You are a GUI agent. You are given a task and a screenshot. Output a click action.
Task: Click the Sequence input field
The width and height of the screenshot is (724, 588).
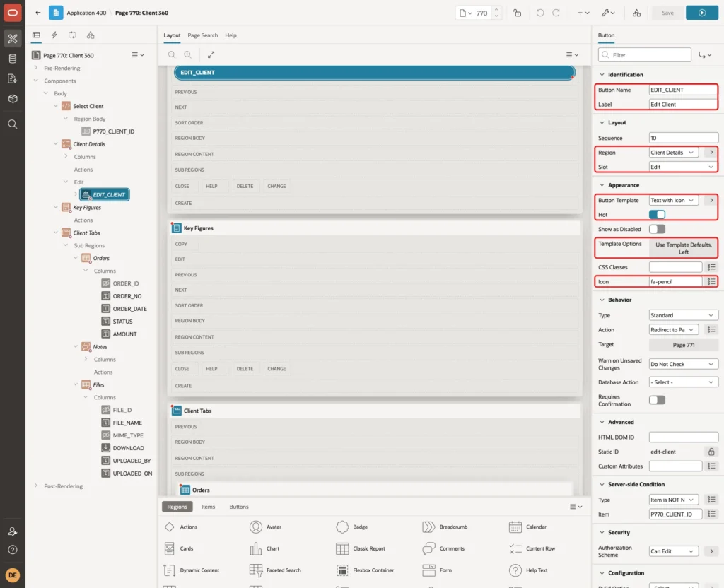[x=684, y=138]
